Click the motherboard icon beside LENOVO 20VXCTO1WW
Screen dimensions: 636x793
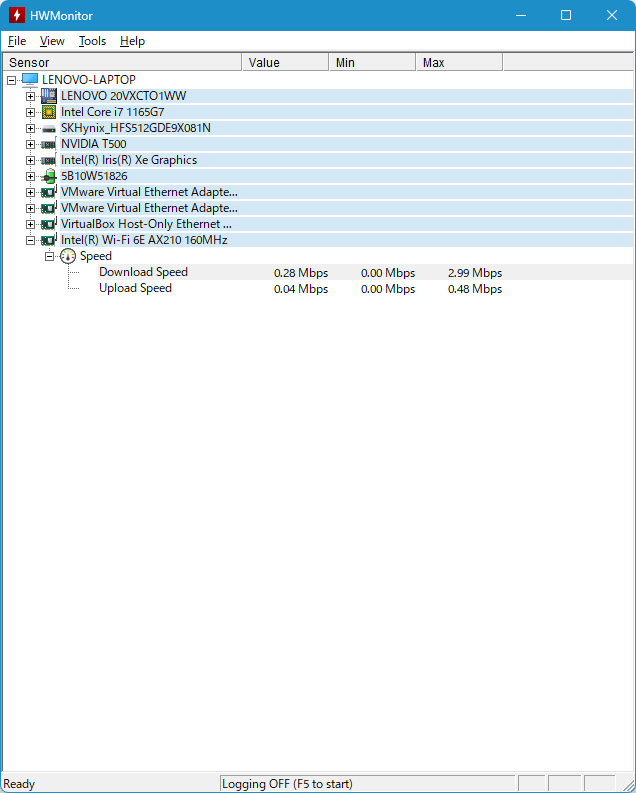point(48,96)
